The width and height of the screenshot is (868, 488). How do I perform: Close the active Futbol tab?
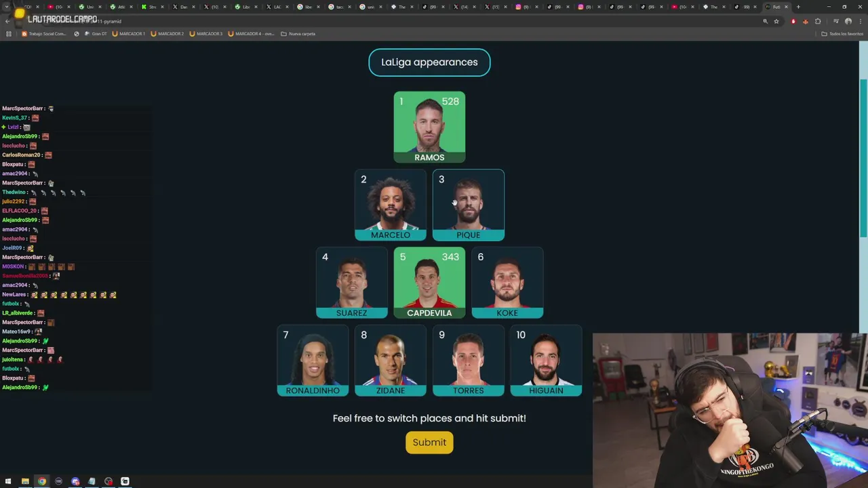coord(787,7)
